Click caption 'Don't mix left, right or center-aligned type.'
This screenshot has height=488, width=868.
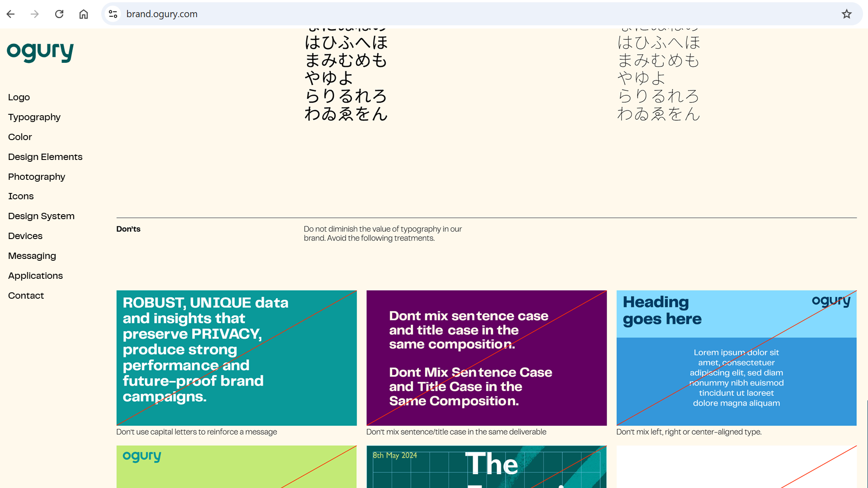(689, 432)
